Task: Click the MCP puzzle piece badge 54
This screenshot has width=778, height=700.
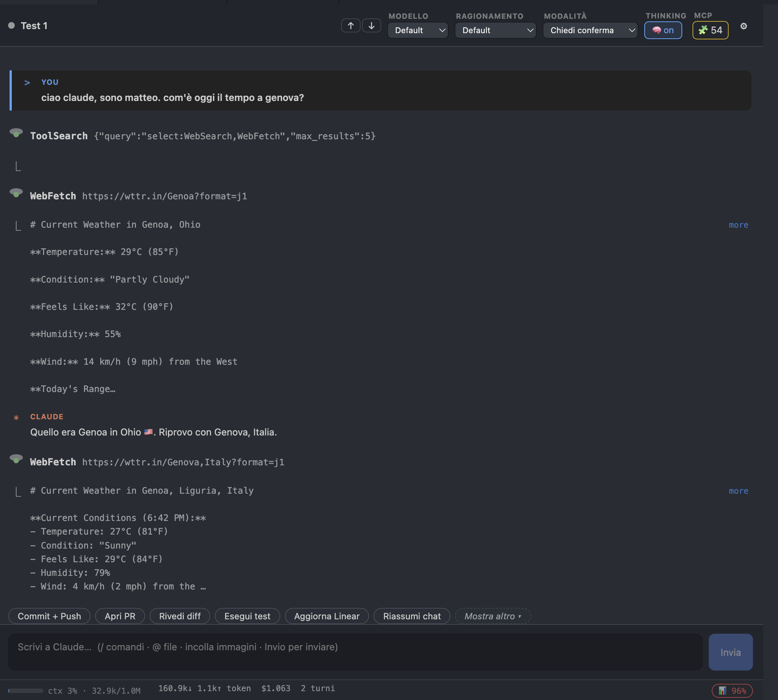Action: 710,30
